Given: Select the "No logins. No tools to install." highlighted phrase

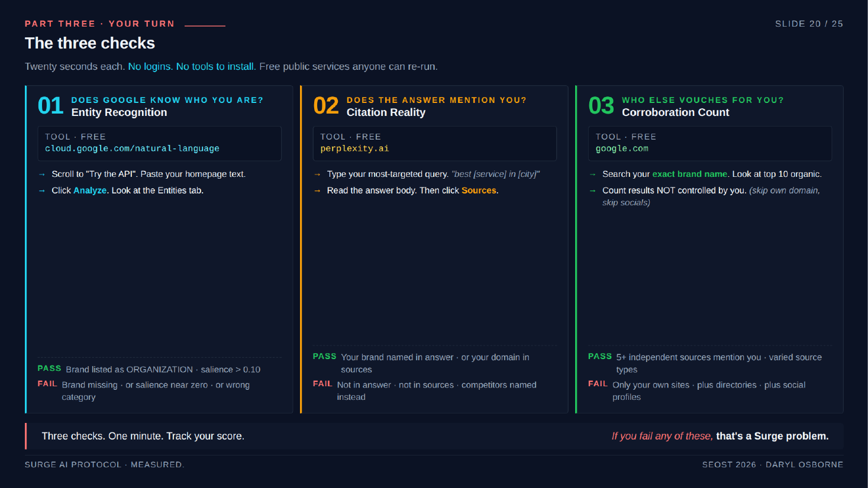Looking at the screenshot, I should click(x=192, y=66).
